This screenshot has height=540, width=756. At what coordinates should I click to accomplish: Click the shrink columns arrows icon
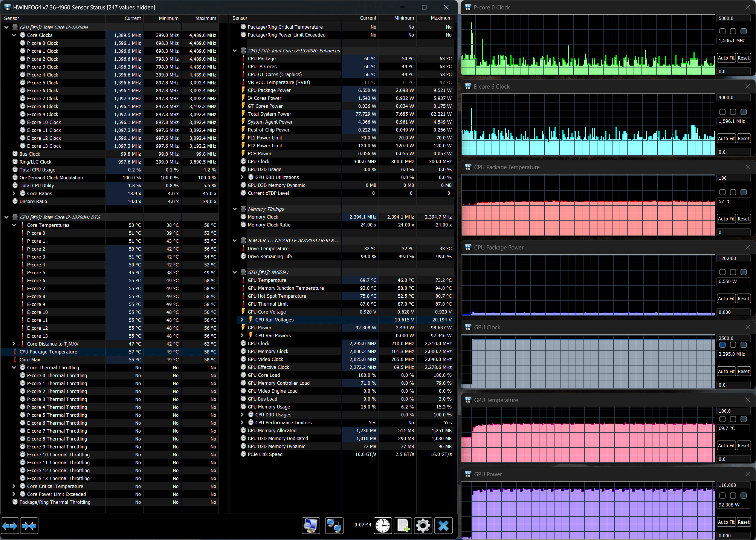[x=29, y=526]
